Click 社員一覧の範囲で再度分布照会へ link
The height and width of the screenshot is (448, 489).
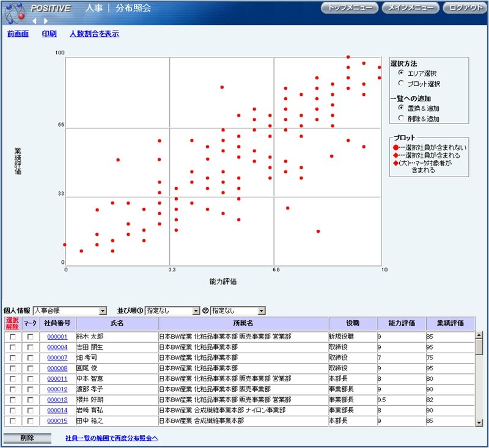point(112,438)
